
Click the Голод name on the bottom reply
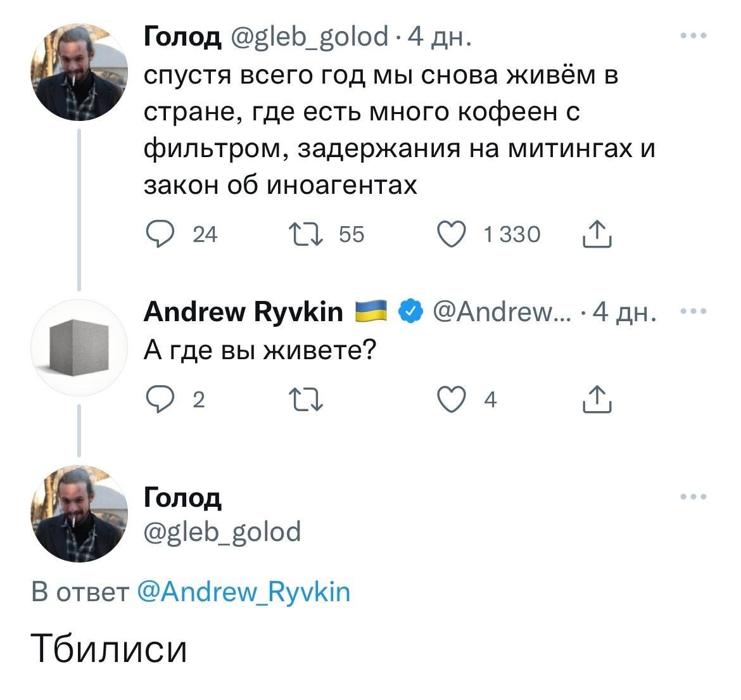tap(183, 498)
